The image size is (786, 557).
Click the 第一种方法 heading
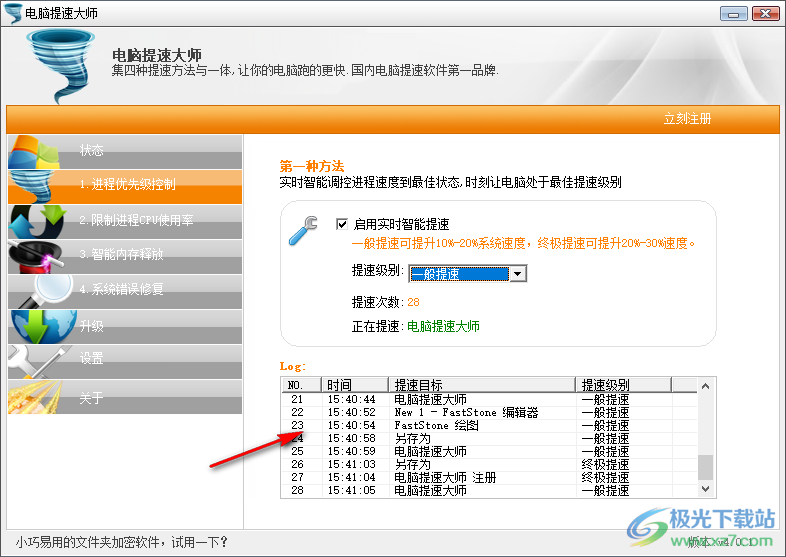(312, 166)
